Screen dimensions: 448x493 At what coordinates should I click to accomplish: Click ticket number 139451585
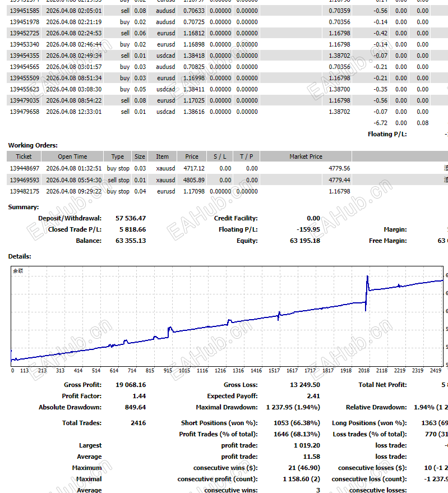point(25,11)
